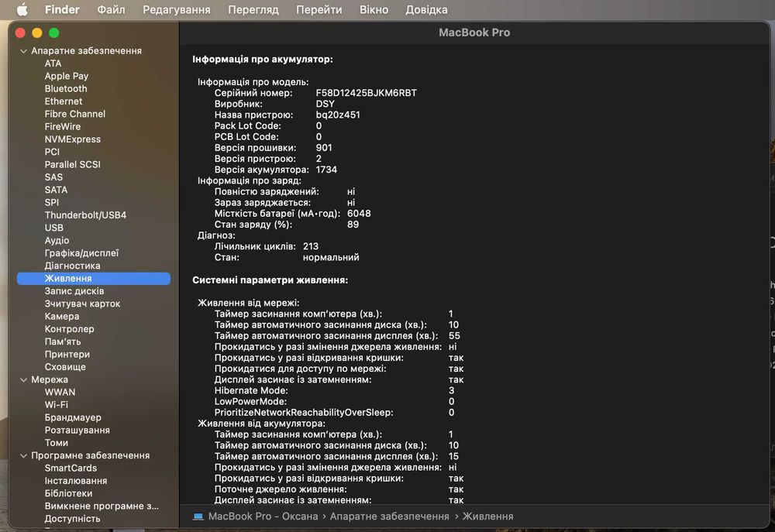Collapse the Апаратне забезпечення section
Screen dimensions: 775x532
(x=23, y=51)
